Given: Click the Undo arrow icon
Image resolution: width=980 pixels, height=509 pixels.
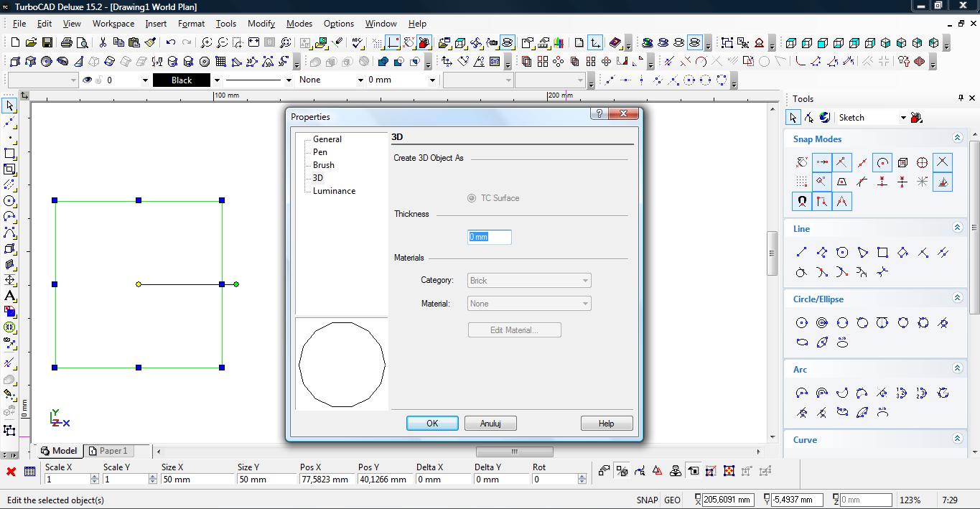Looking at the screenshot, I should 171,43.
